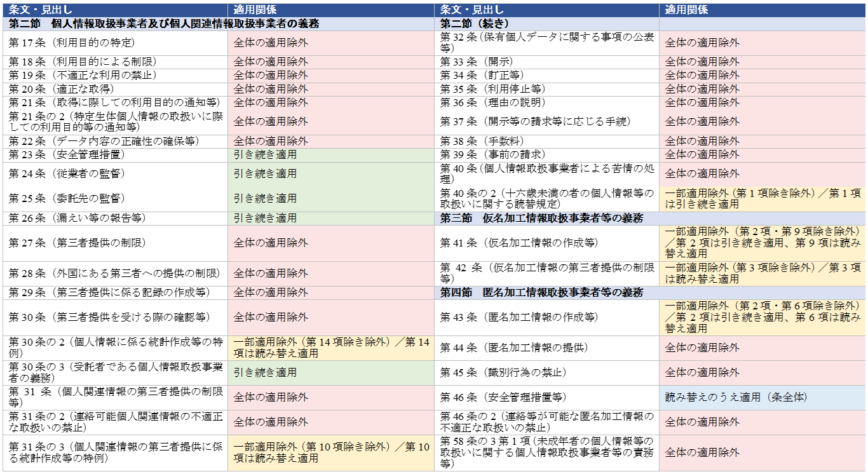Select the 第27条(第三者提供の制限) cell
The image size is (868, 474).
pyautogui.click(x=116, y=243)
